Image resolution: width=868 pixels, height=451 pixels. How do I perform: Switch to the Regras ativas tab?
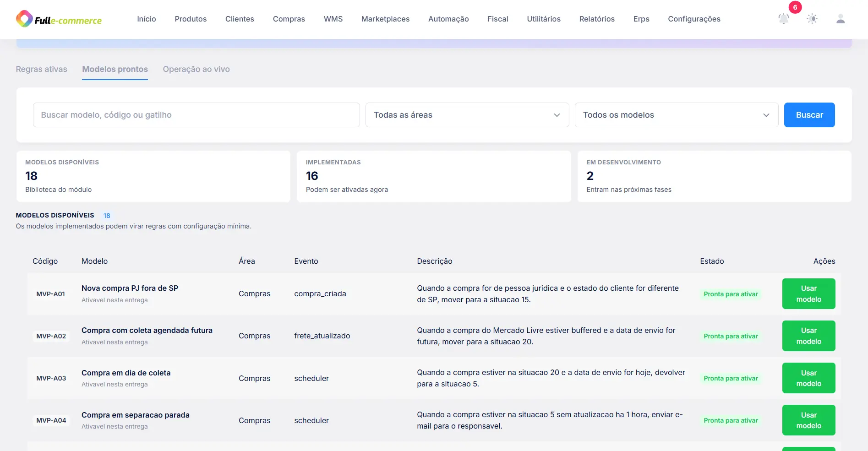coord(41,69)
